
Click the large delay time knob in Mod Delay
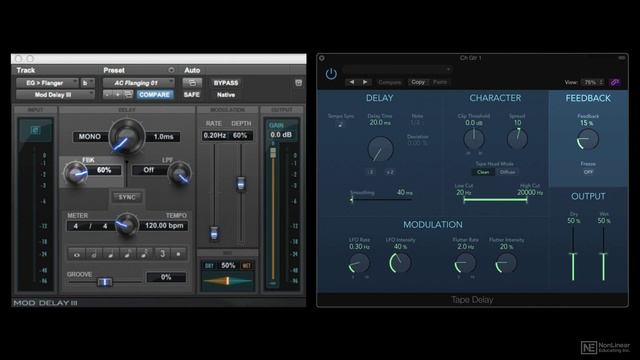pos(127,136)
